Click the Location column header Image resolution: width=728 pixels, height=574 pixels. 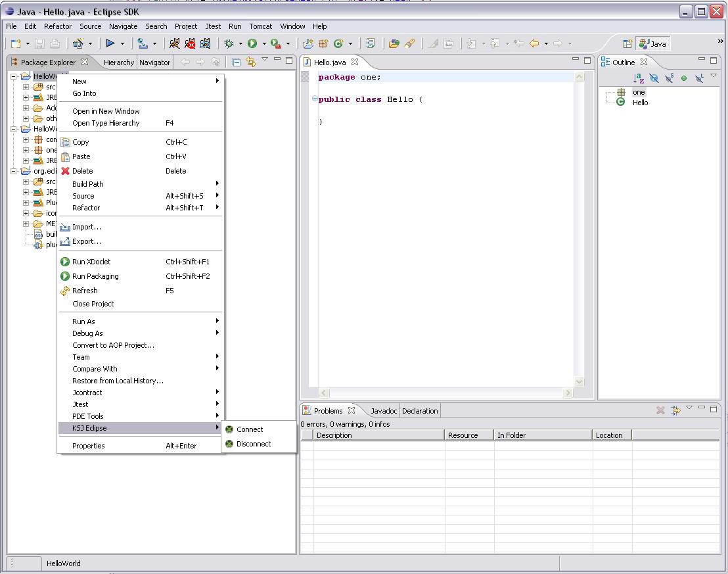pyautogui.click(x=612, y=435)
